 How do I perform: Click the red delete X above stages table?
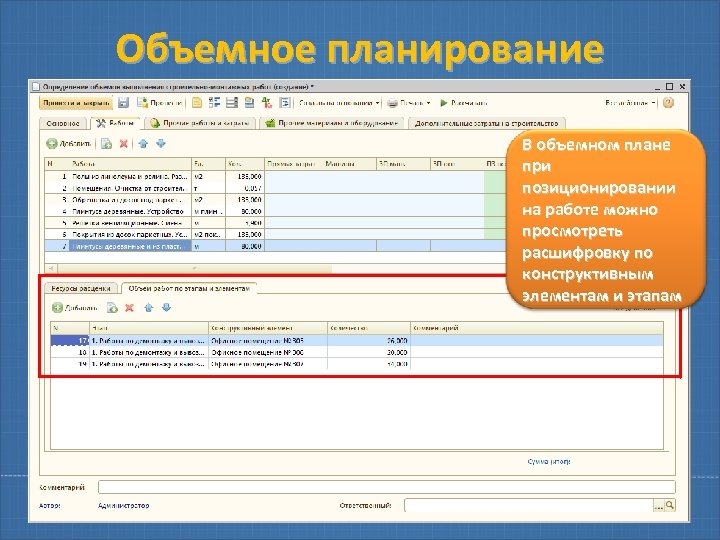(129, 308)
